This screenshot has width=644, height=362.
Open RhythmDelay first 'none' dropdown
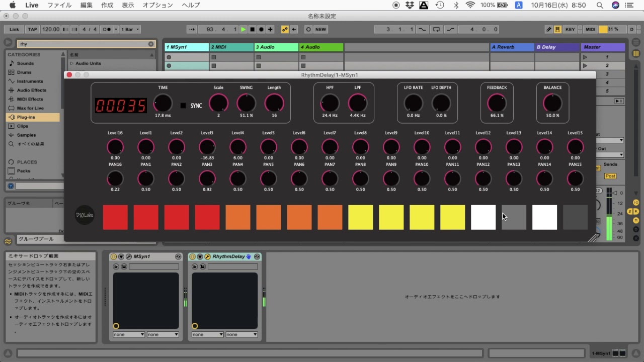click(207, 334)
